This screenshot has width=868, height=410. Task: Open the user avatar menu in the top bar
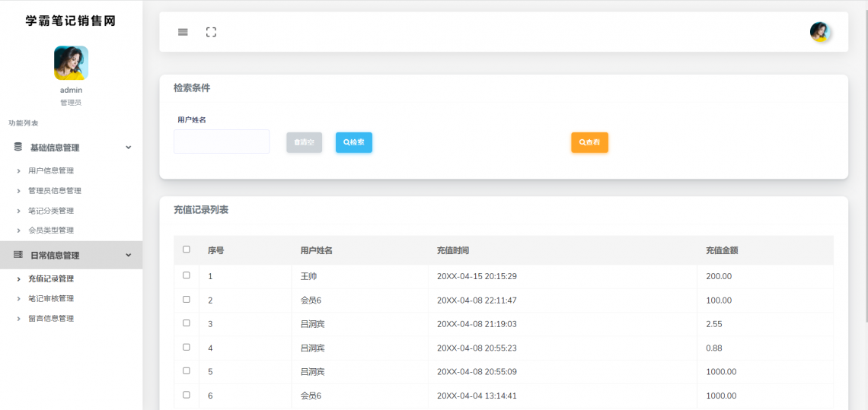(819, 32)
